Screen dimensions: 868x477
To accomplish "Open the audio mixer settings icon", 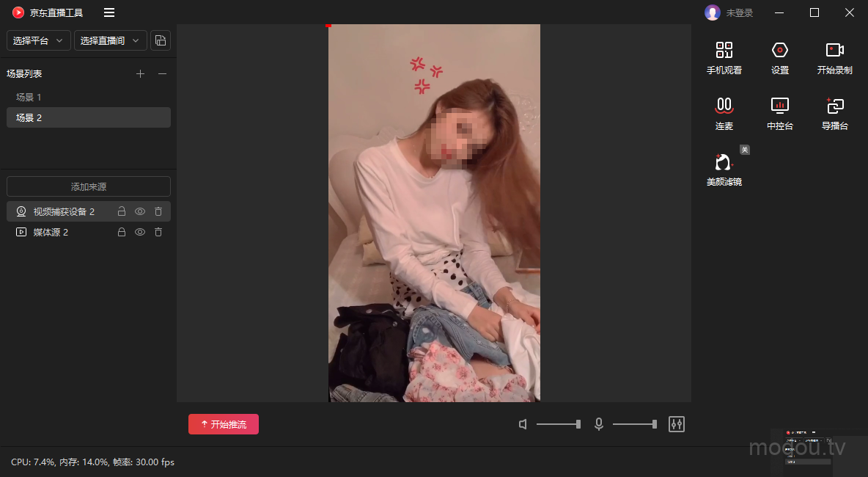I will pyautogui.click(x=676, y=424).
